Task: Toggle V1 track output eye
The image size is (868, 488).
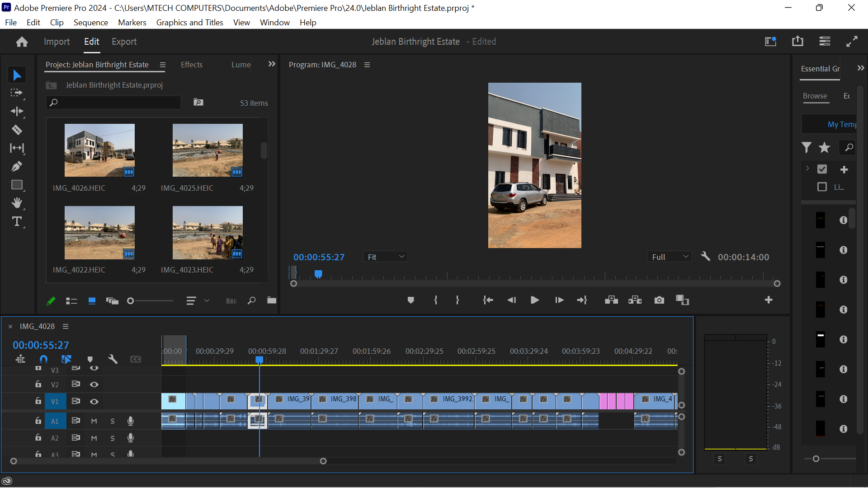Action: (94, 402)
